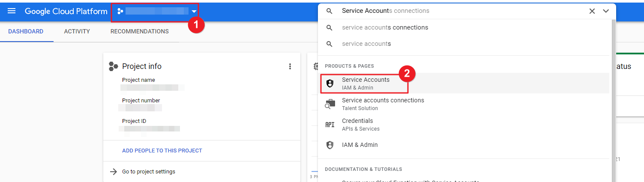Clear the search box with X icon
Screen dimensions: 644x182
click(592, 11)
